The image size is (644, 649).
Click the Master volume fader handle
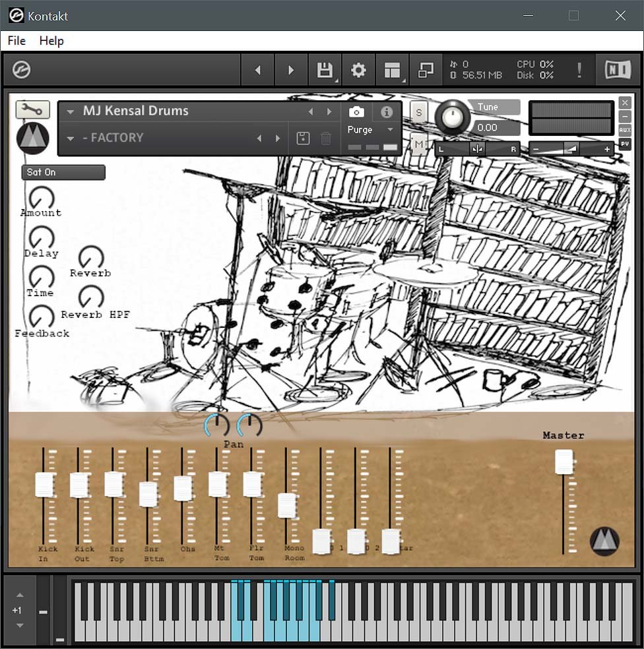[x=563, y=462]
